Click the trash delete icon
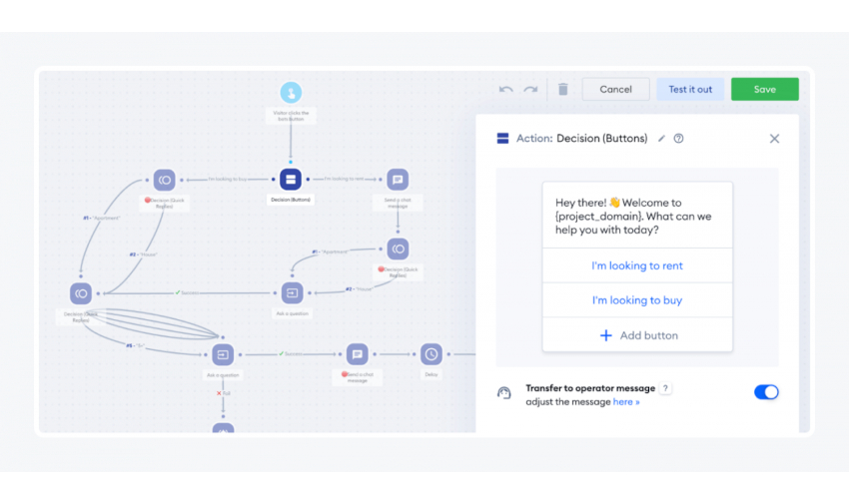The image size is (849, 504). [x=562, y=90]
